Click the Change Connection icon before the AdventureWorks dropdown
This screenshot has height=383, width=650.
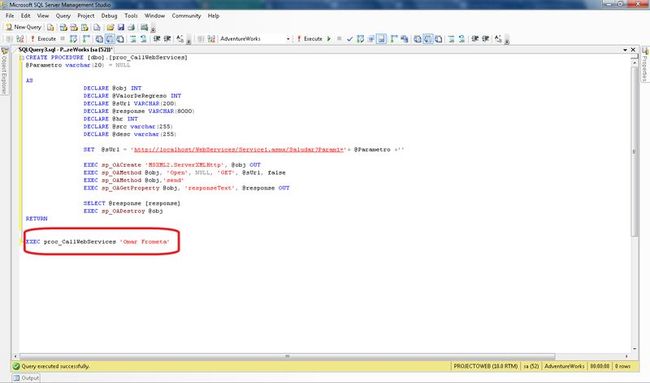(x=211, y=39)
